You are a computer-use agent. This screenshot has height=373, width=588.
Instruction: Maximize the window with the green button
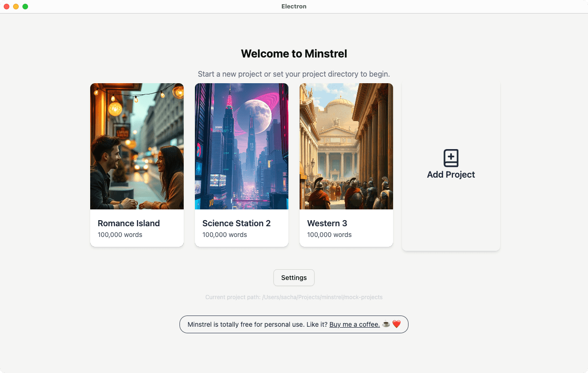click(25, 7)
